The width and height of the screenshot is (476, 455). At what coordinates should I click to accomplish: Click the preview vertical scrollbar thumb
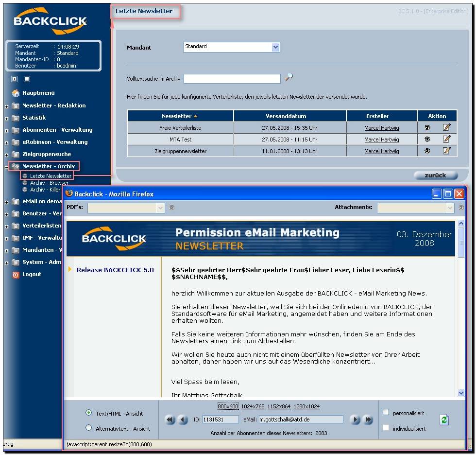(x=461, y=243)
